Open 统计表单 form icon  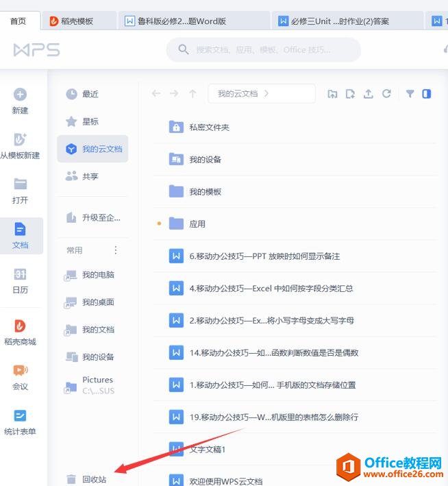[x=20, y=416]
